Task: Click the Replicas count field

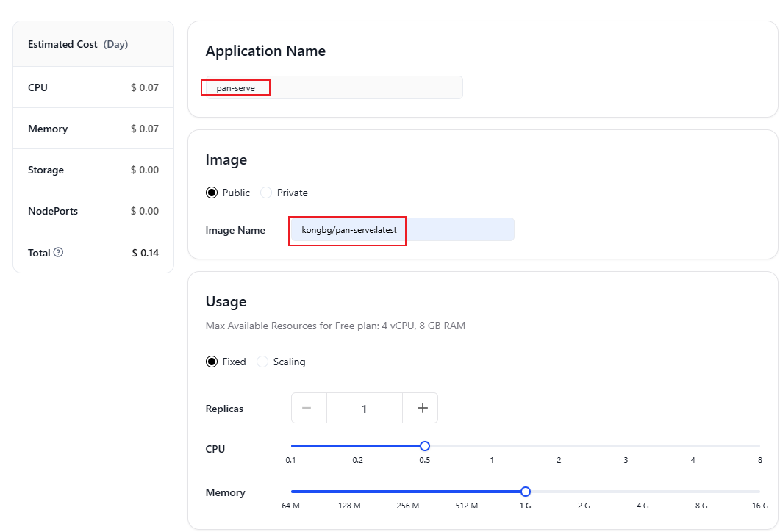Action: (x=365, y=409)
